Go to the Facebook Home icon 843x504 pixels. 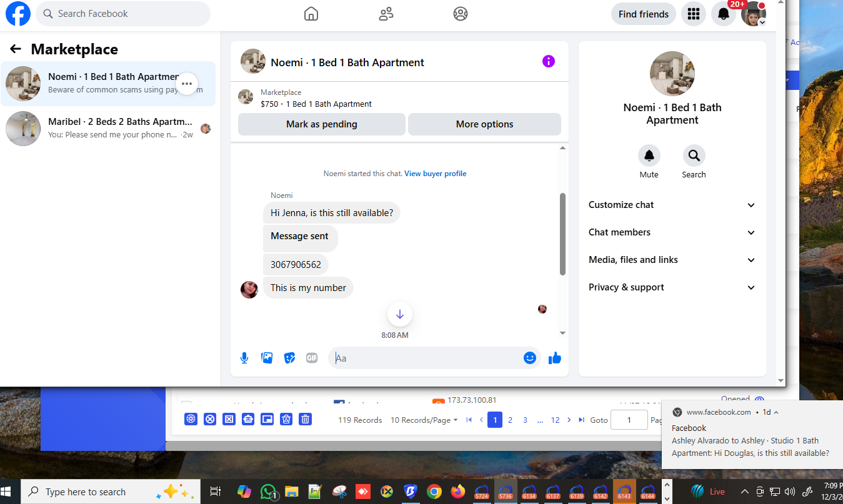point(311,14)
